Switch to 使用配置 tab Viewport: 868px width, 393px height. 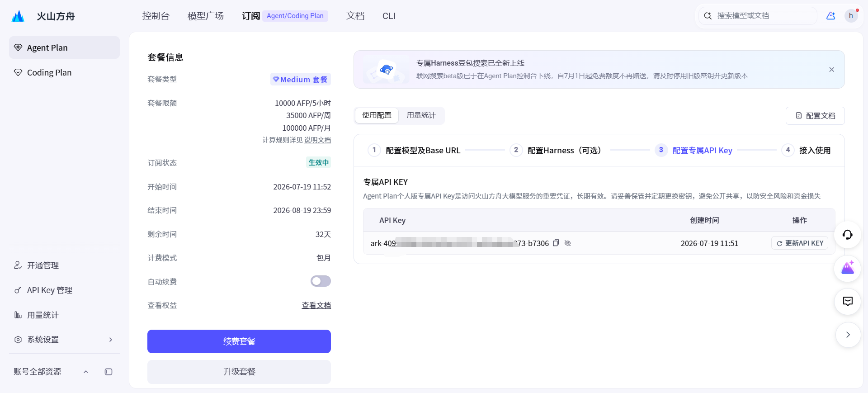pos(377,115)
